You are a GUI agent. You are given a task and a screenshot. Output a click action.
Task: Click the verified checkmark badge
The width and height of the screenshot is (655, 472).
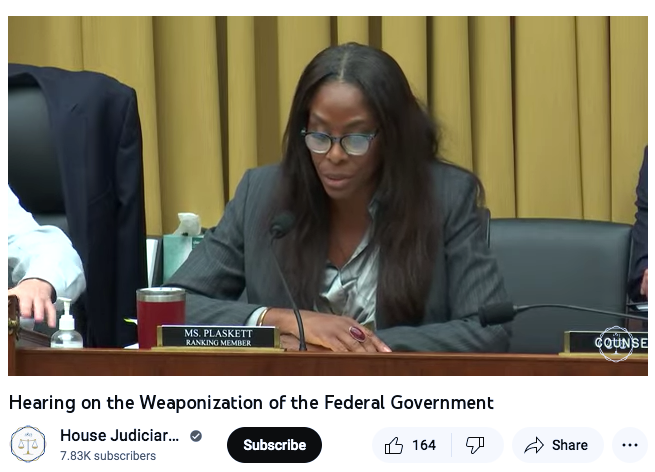pos(195,436)
